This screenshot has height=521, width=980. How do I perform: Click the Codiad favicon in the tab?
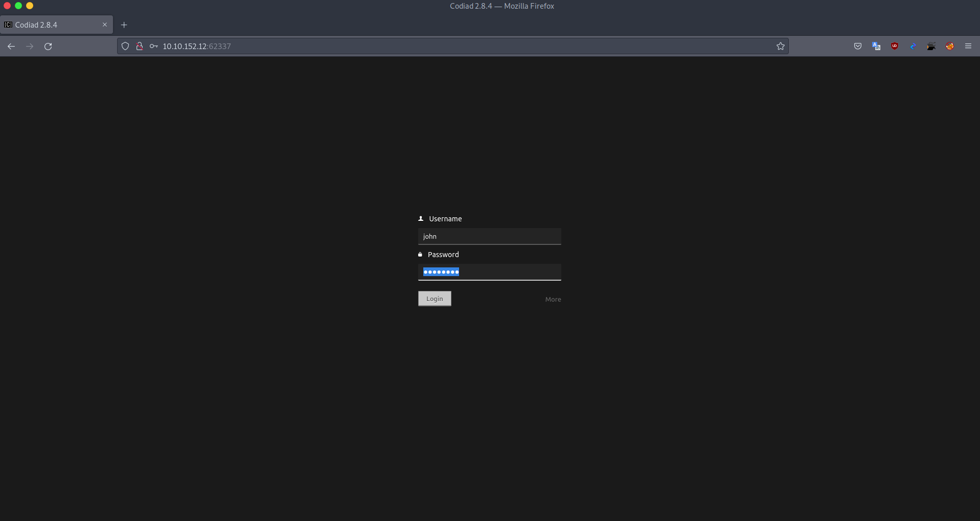pos(8,25)
